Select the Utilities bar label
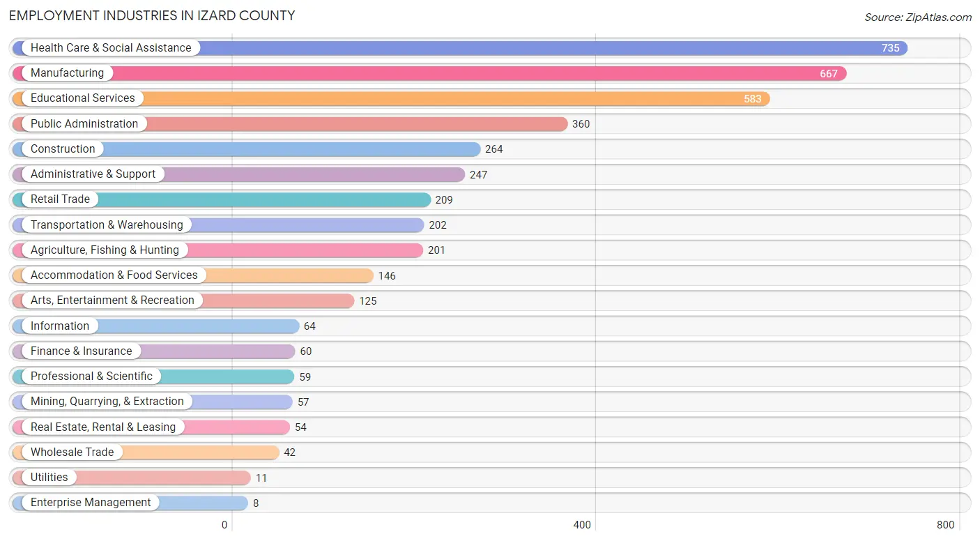The image size is (980, 541). point(49,477)
